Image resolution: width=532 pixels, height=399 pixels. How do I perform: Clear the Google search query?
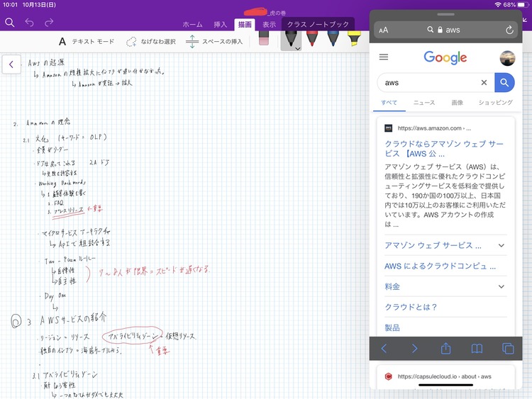point(484,82)
